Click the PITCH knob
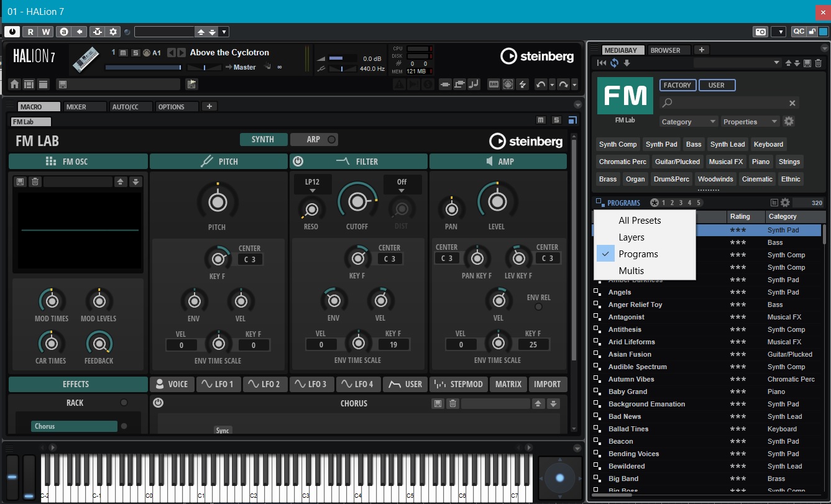 click(217, 202)
